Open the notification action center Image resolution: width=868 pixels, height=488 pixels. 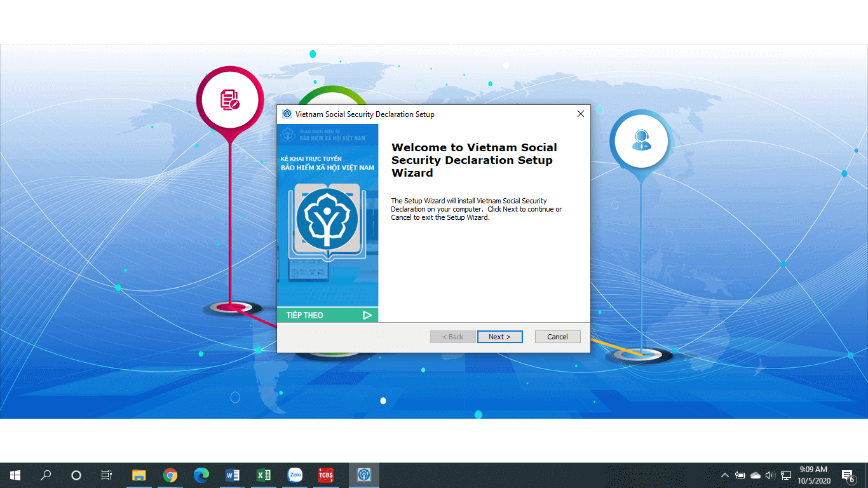click(x=848, y=475)
